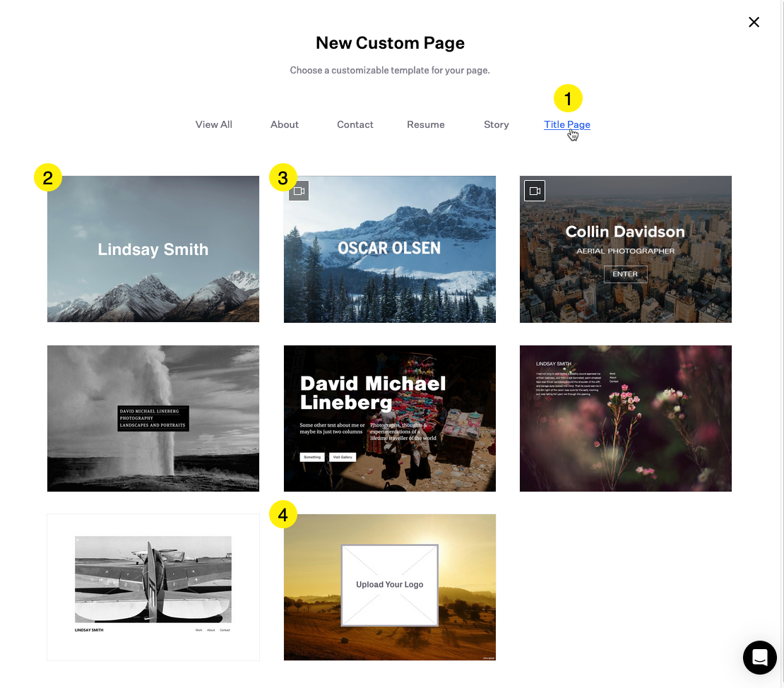The height and width of the screenshot is (688, 784).
Task: Choose the dark floral Lindsay Smith template
Action: 626,418
